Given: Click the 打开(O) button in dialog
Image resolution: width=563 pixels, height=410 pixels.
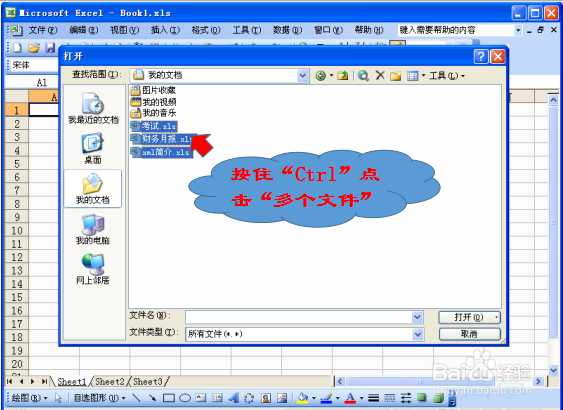Looking at the screenshot, I should coord(469,317).
